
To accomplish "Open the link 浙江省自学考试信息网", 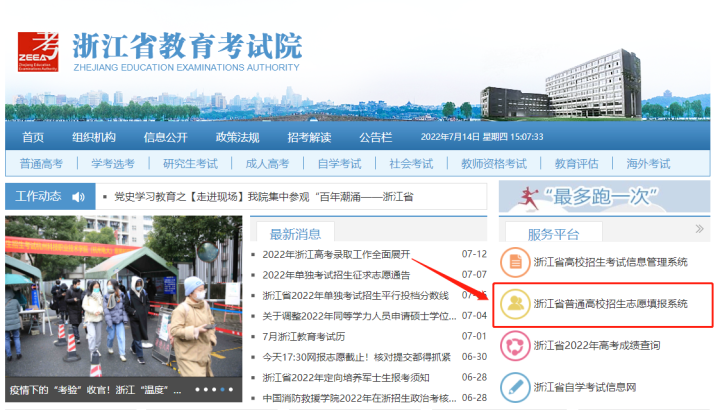I will point(585,387).
